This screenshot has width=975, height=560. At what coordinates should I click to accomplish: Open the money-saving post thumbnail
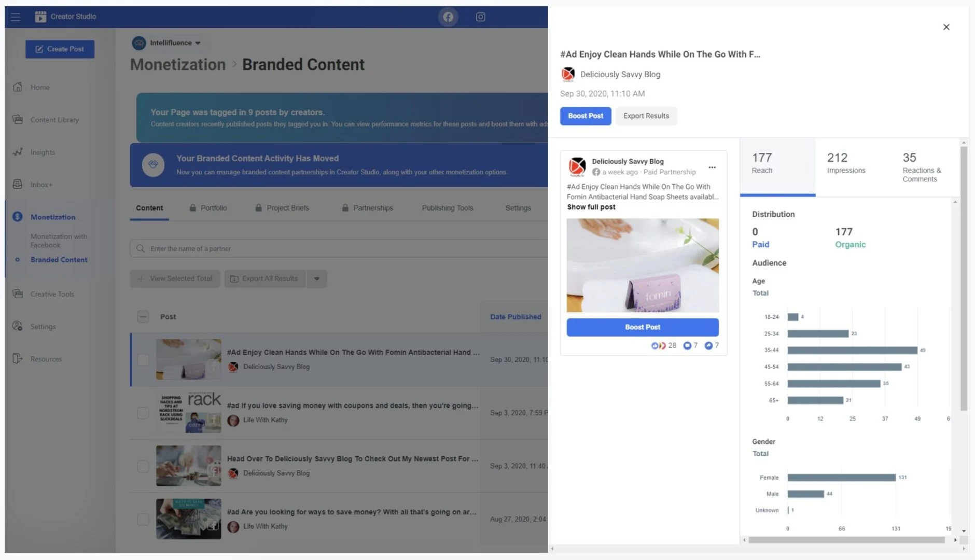189,519
